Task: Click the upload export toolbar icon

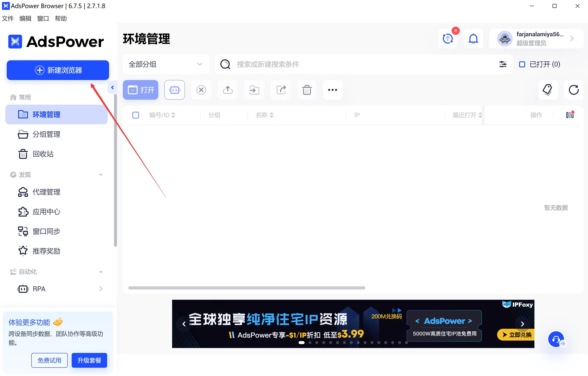Action: click(228, 90)
